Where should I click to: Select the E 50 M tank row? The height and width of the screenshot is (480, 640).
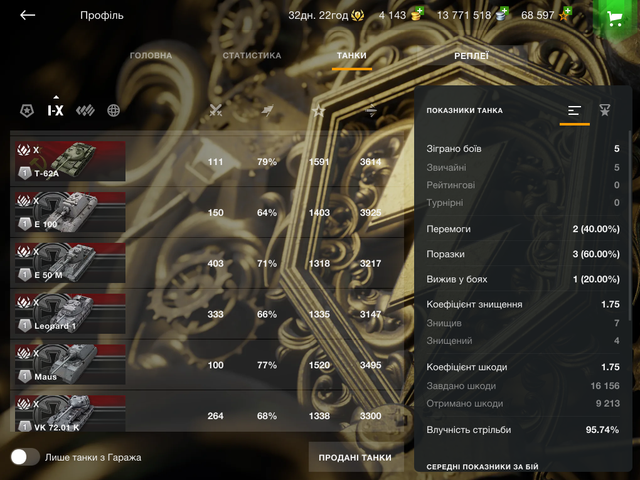(x=207, y=263)
